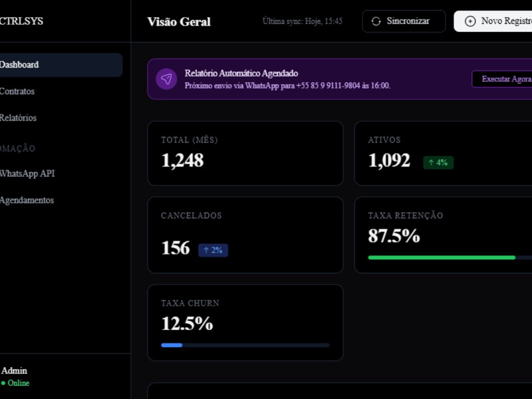Select the Cancelados 156 card
The height and width of the screenshot is (399, 532).
coord(245,235)
